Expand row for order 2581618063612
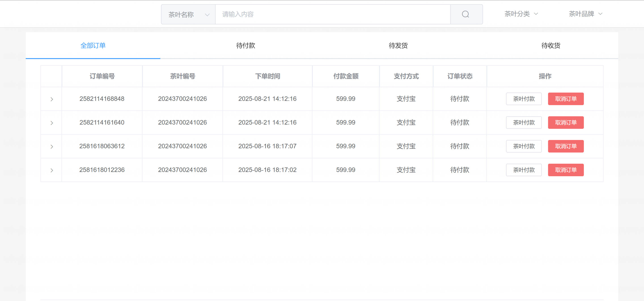644x301 pixels. click(52, 146)
